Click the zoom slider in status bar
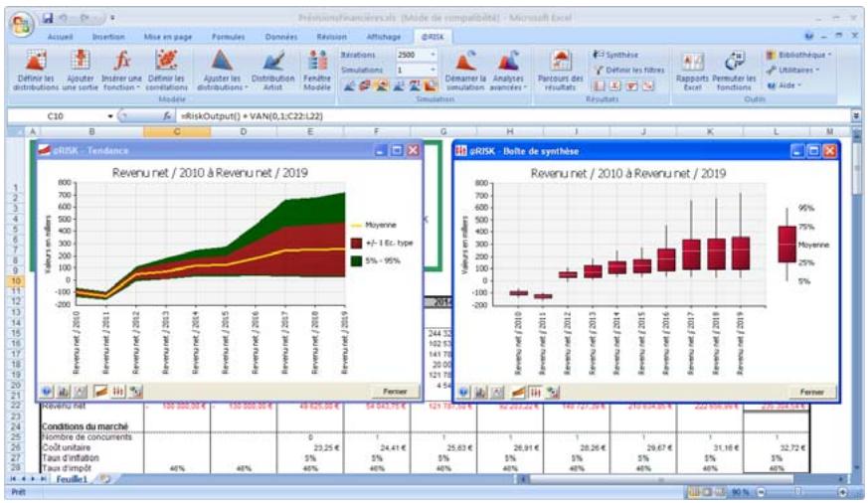This screenshot has height=503, width=868. [798, 492]
